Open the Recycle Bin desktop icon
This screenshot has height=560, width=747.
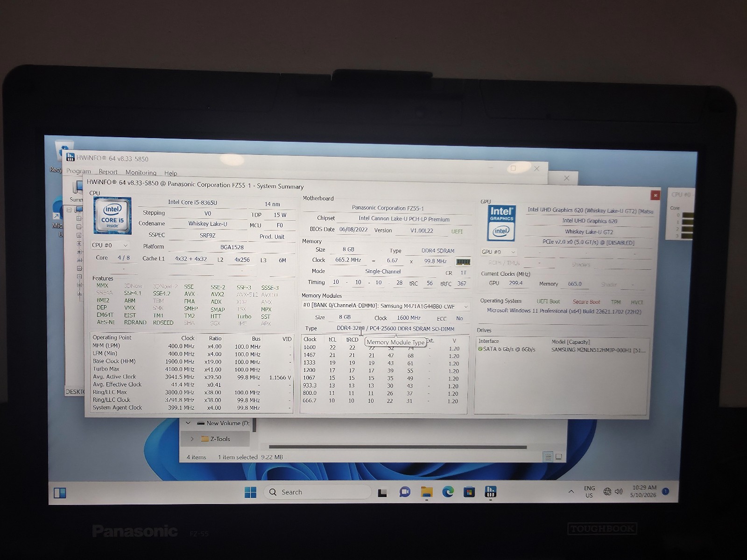click(64, 150)
